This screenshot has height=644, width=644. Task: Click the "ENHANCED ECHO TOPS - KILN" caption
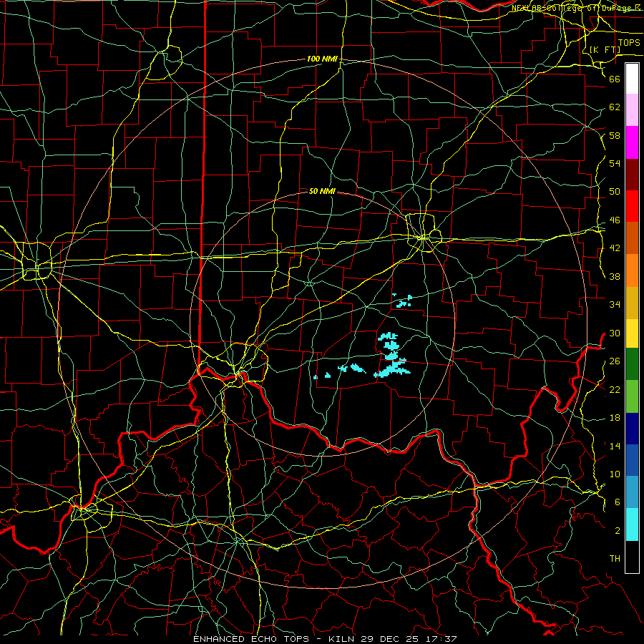[x=275, y=639]
